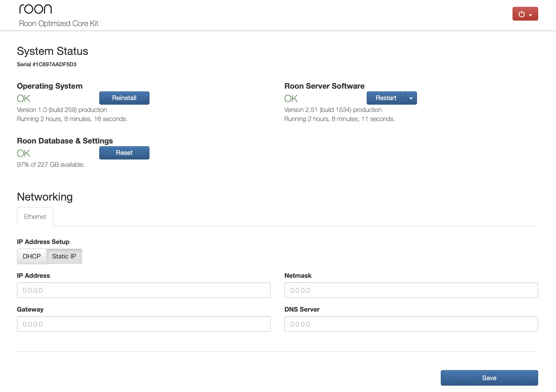Click the serial number text

[x=46, y=64]
